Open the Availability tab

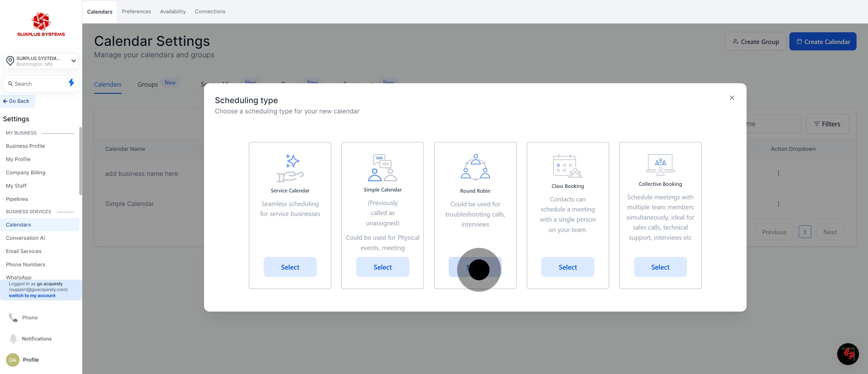172,11
